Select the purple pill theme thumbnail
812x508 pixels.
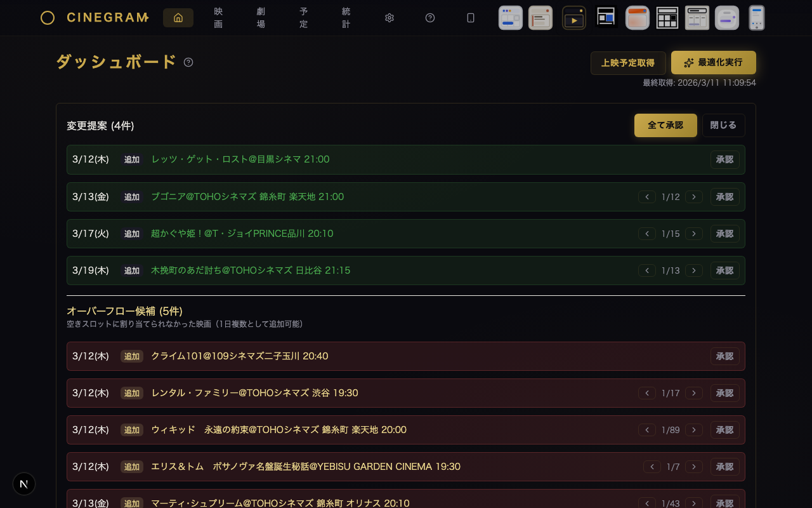[x=727, y=18]
